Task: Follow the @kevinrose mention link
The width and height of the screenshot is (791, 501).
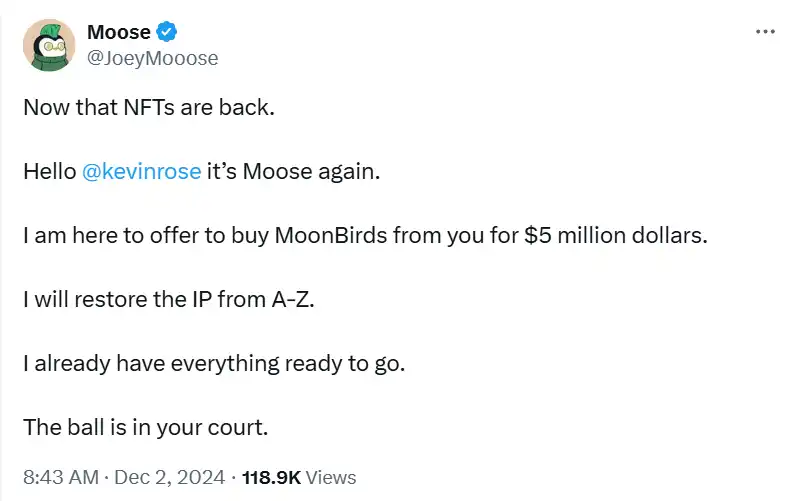Action: pyautogui.click(x=140, y=171)
